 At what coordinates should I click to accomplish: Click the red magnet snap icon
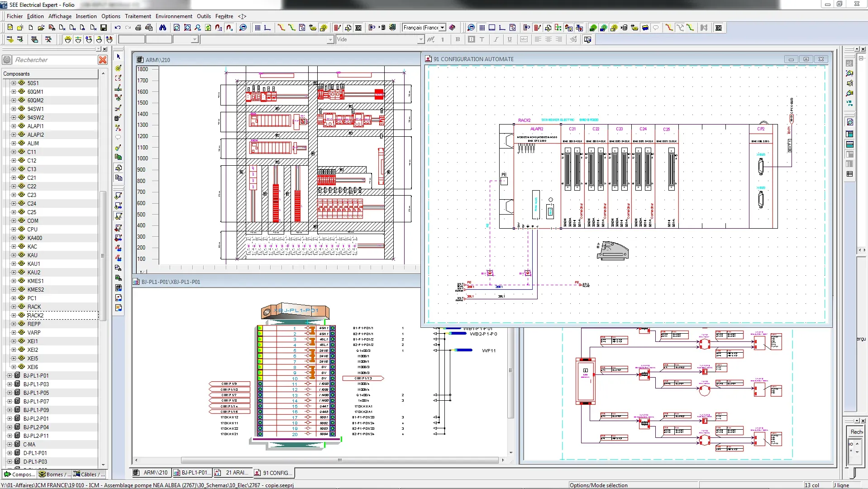[x=229, y=28]
